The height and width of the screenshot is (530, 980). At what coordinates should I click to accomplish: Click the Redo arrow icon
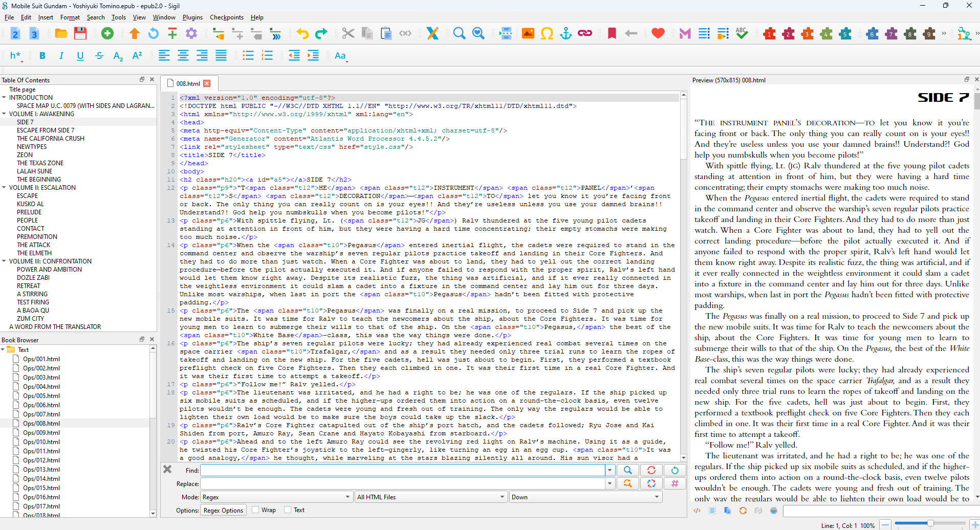point(321,34)
